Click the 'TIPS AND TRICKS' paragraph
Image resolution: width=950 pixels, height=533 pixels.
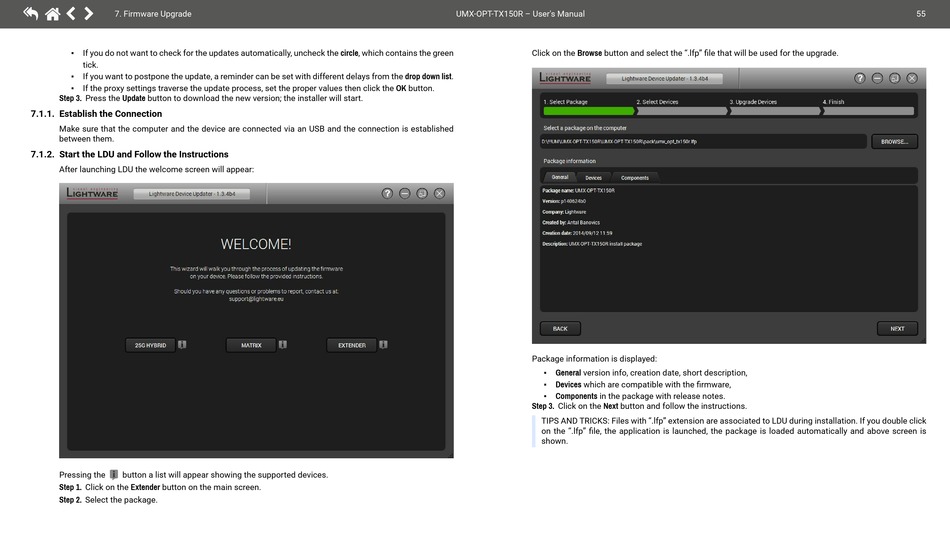click(x=733, y=431)
